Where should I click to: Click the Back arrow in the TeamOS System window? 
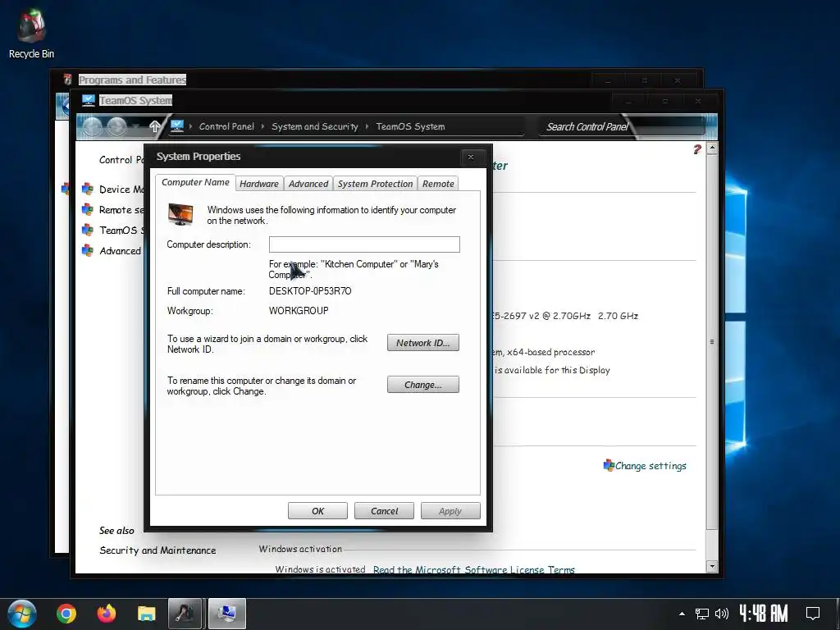92,127
